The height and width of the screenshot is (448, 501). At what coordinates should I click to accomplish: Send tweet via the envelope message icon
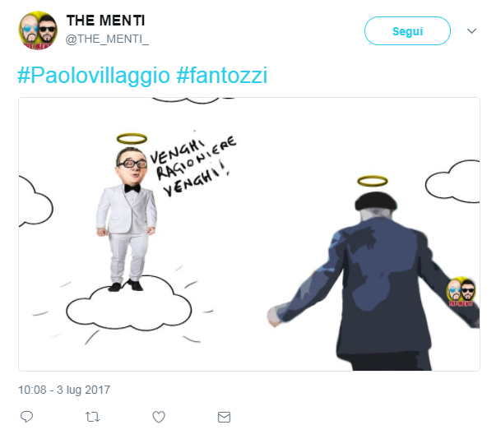(x=224, y=417)
